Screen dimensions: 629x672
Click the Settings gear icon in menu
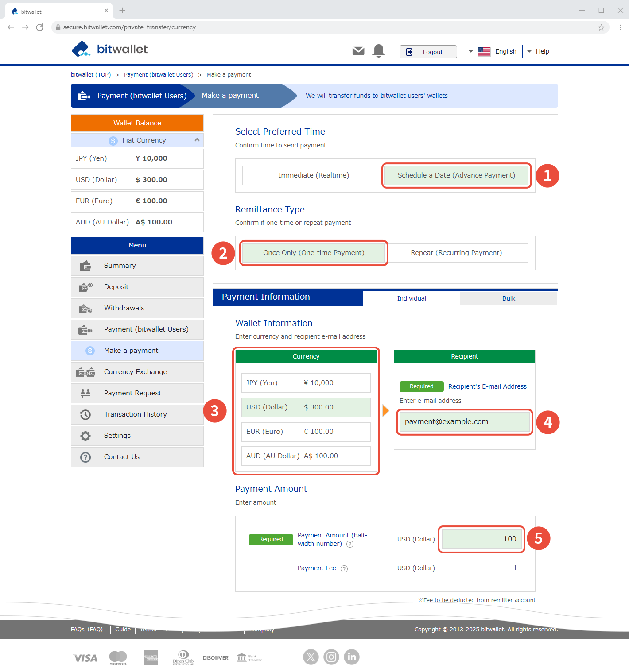click(85, 436)
